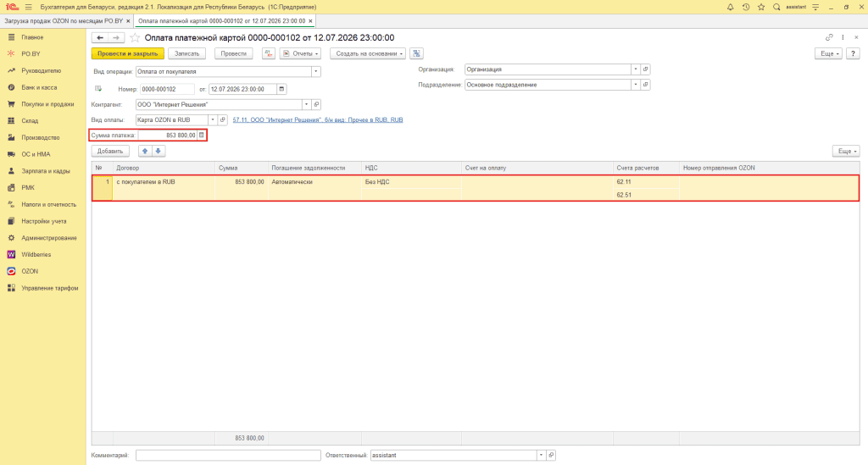Switch to Загрузка продаж OZON tab
The image size is (868, 465).
click(x=66, y=21)
